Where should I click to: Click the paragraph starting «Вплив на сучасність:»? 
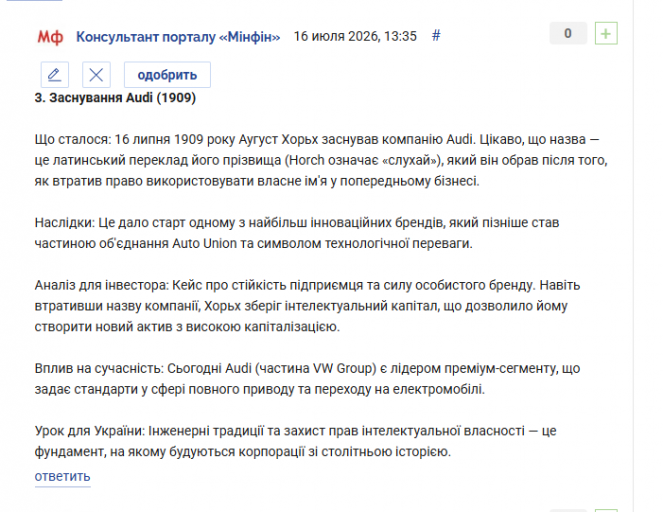307,379
